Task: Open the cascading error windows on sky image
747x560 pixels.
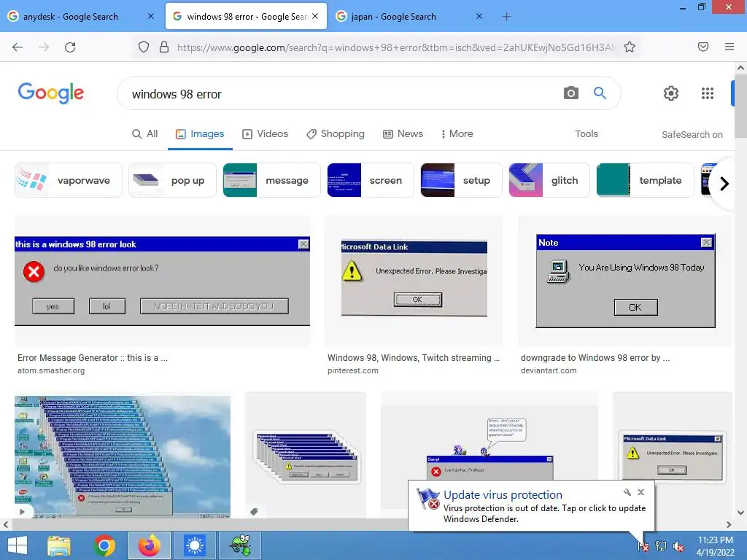Action: (123, 456)
